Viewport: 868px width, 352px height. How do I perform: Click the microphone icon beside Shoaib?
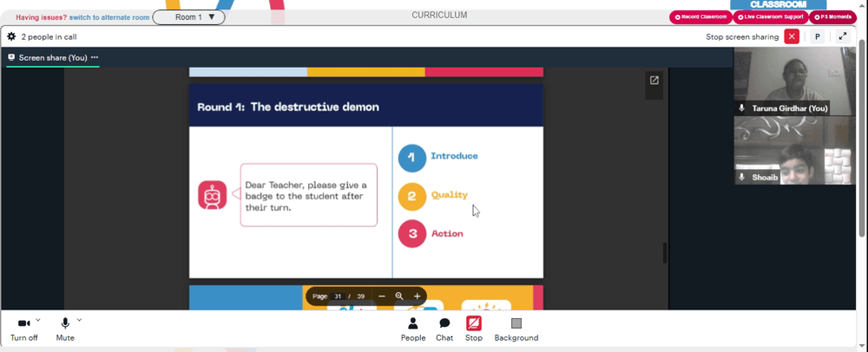[x=742, y=178]
